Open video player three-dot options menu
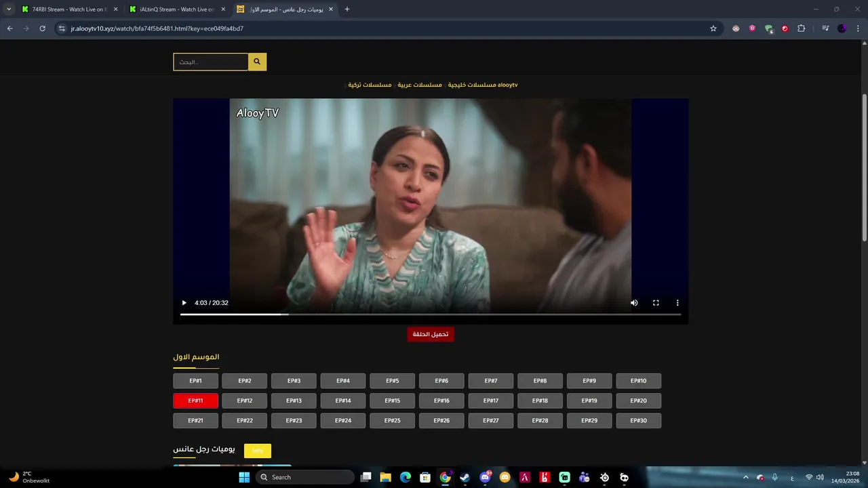This screenshot has width=868, height=488. coord(677,303)
